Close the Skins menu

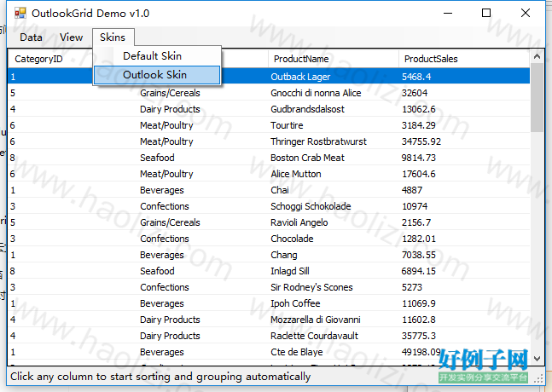[113, 37]
